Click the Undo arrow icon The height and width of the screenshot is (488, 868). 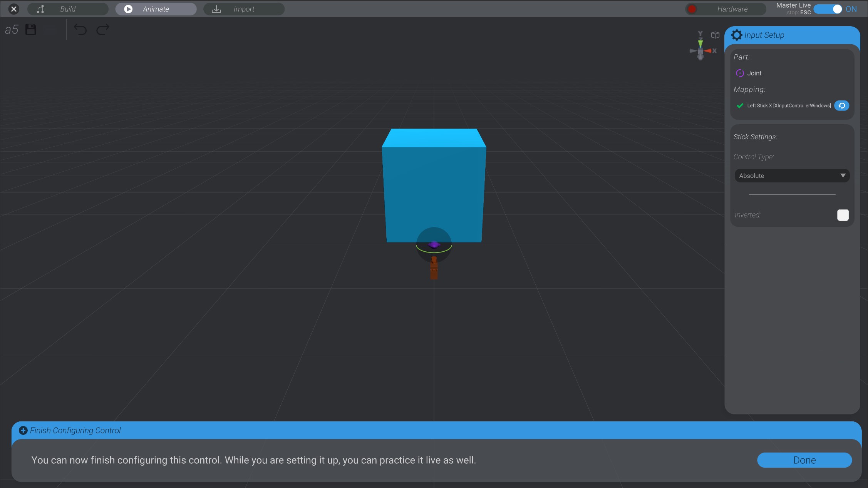(80, 30)
